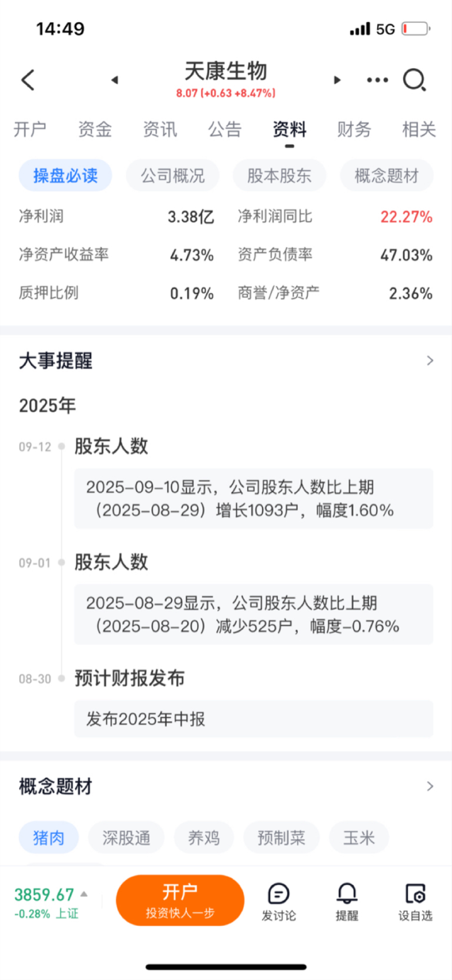The width and height of the screenshot is (452, 980).
Task: Open the 猪肉 concept tag
Action: 48,837
